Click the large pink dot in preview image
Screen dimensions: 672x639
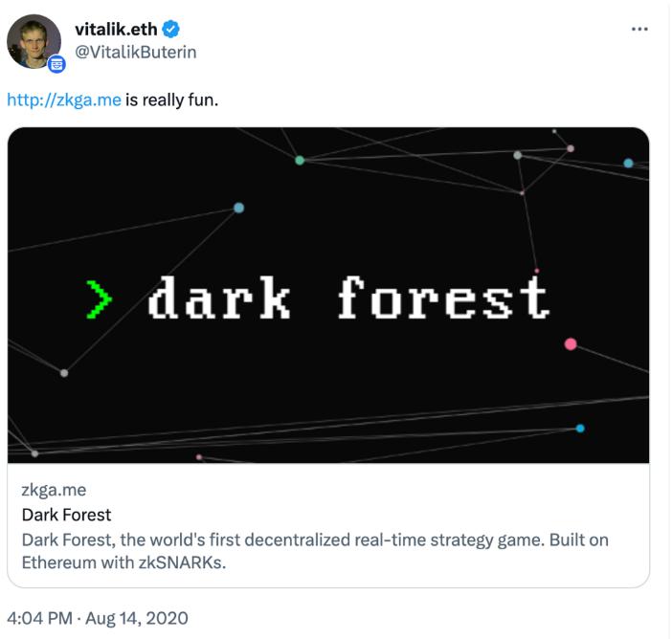click(x=571, y=343)
